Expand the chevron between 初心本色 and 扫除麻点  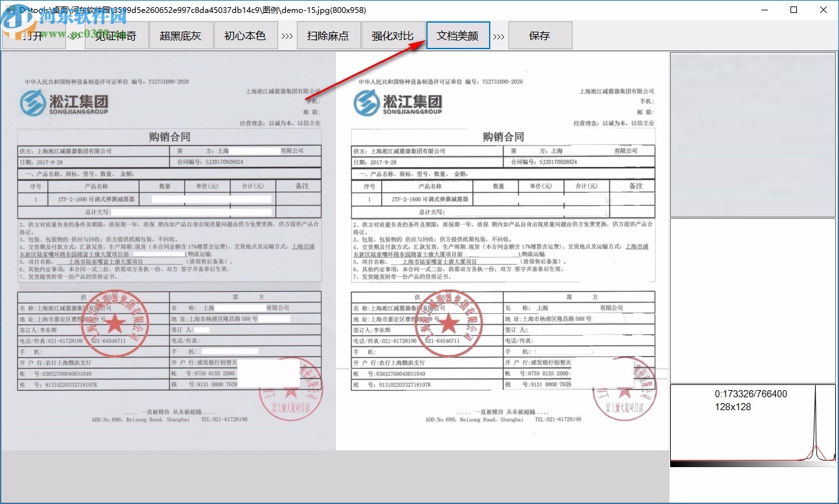coord(287,36)
